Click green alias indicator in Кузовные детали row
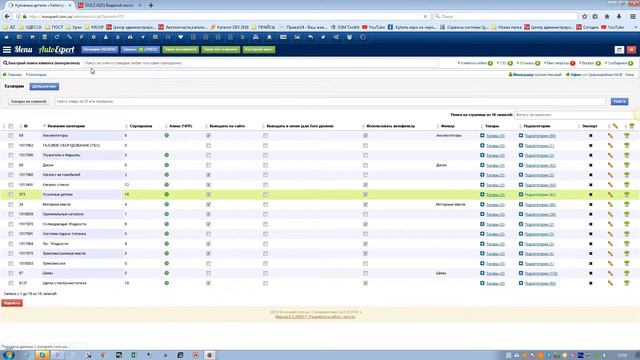 (x=167, y=195)
